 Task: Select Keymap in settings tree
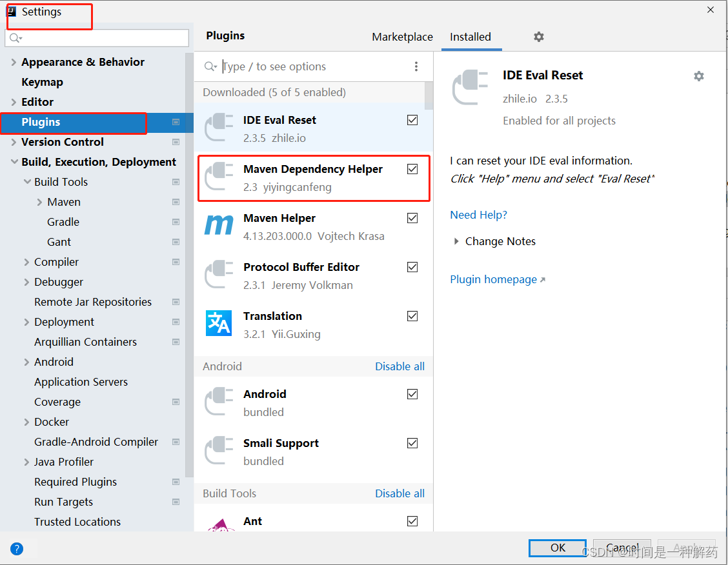(x=42, y=82)
